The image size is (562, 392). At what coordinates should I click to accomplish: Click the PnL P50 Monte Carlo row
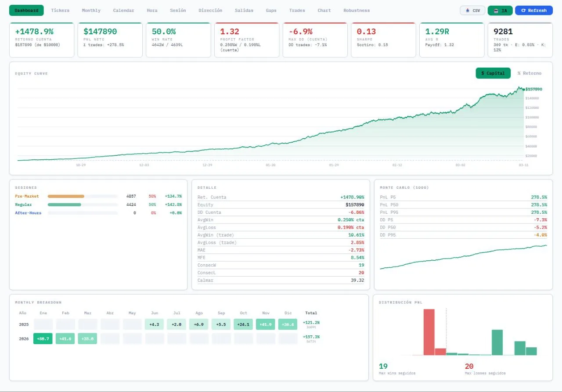(x=463, y=205)
